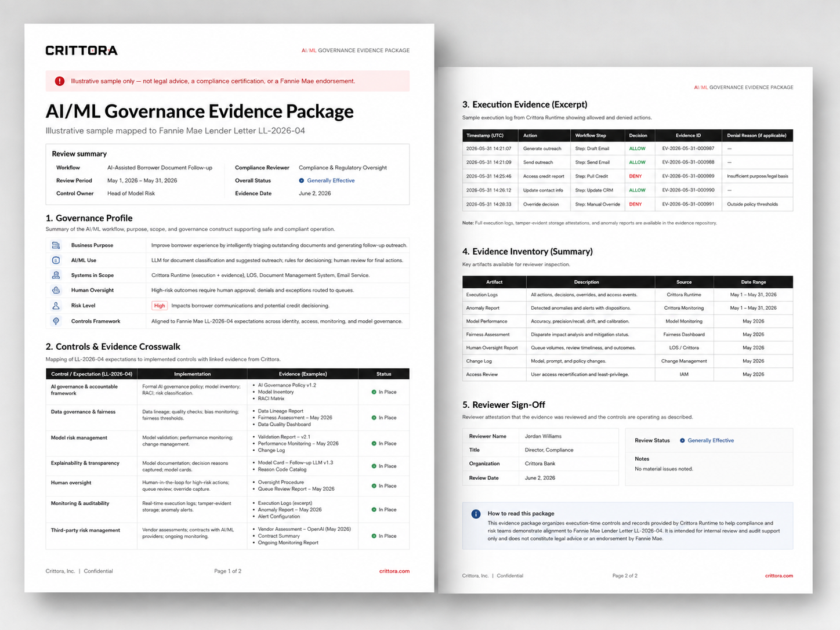The height and width of the screenshot is (630, 840).
Task: Click evidence ID EV-2026-05-31-000991
Action: (x=688, y=204)
